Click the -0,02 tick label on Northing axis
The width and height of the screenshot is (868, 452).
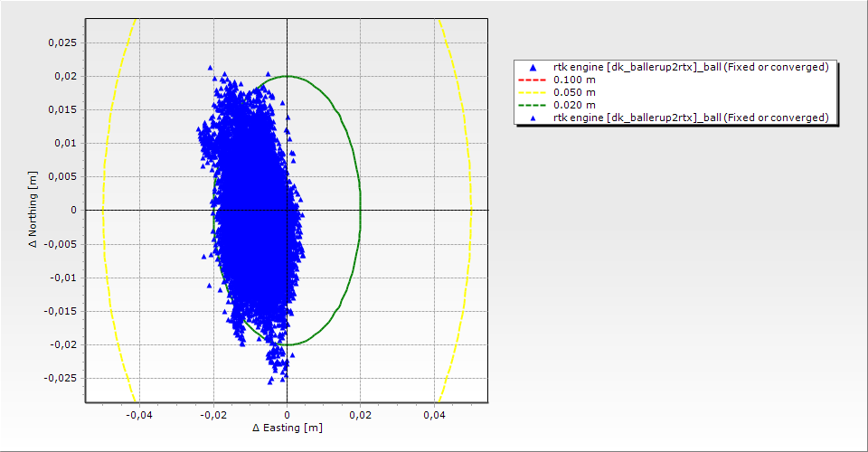[63, 344]
